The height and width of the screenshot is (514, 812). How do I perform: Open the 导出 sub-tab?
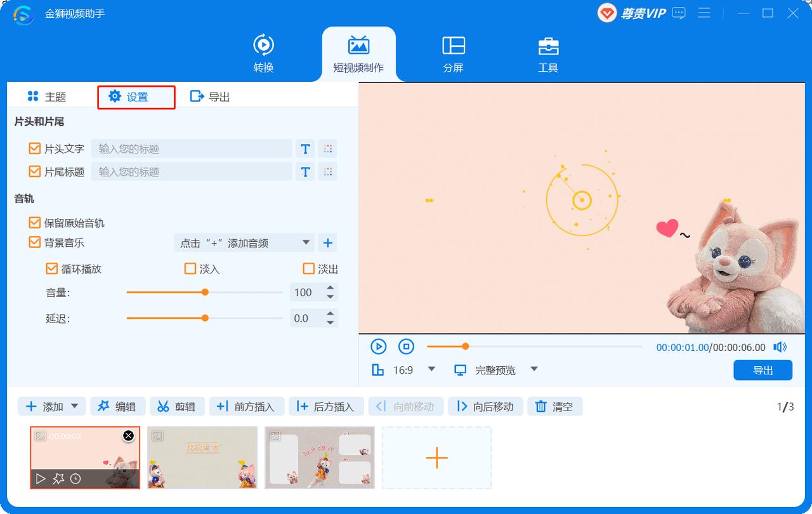point(210,96)
